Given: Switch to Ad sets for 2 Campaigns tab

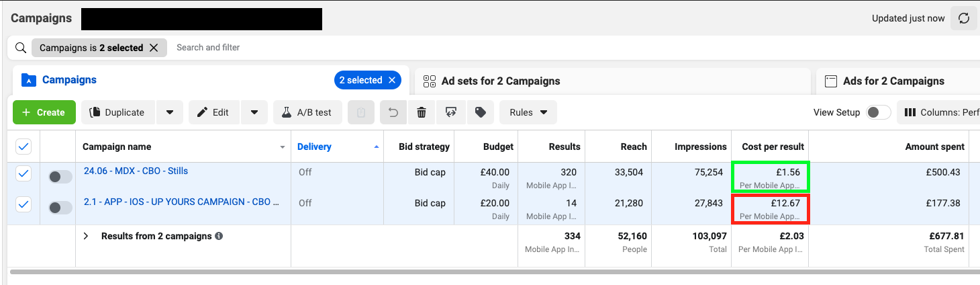Looking at the screenshot, I should [x=501, y=81].
